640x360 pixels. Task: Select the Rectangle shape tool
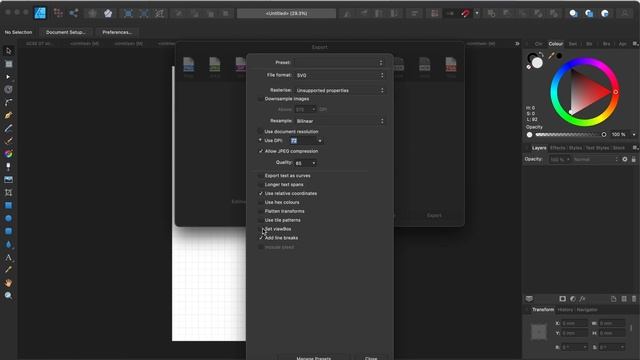click(8, 205)
